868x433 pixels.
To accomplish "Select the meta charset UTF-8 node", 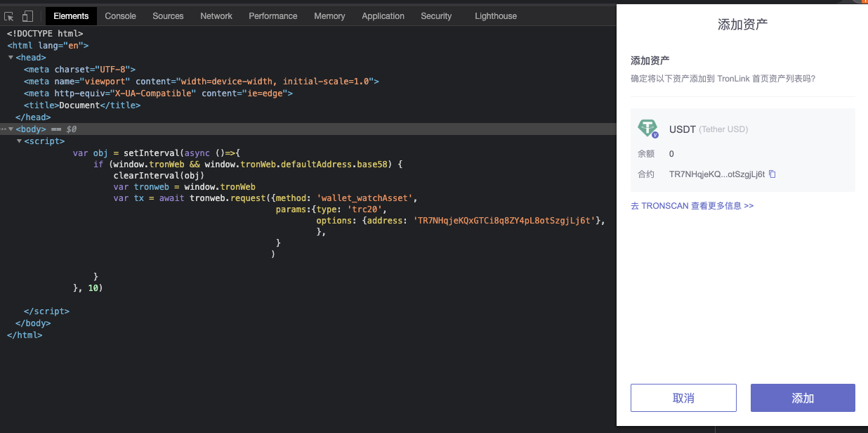I will 79,70.
